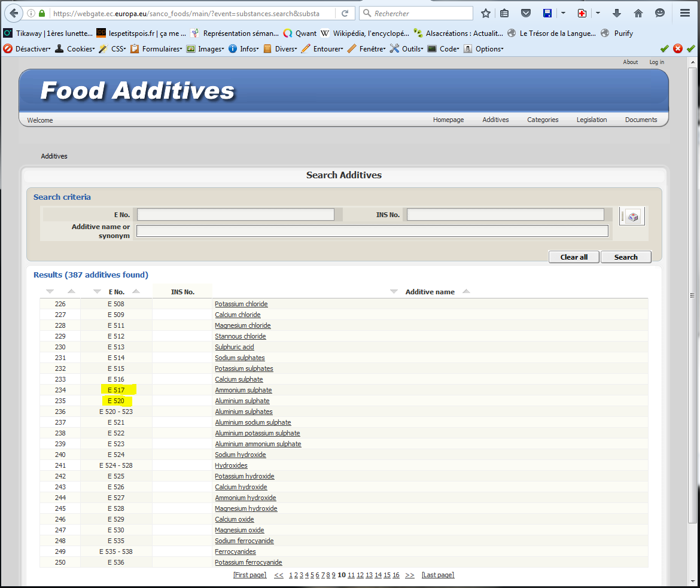
Task: Click the E No. input field
Action: tap(235, 215)
